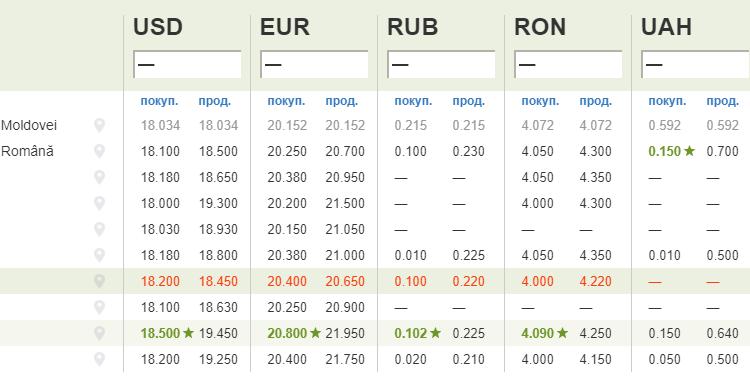Click the USD amount input field

[187, 64]
